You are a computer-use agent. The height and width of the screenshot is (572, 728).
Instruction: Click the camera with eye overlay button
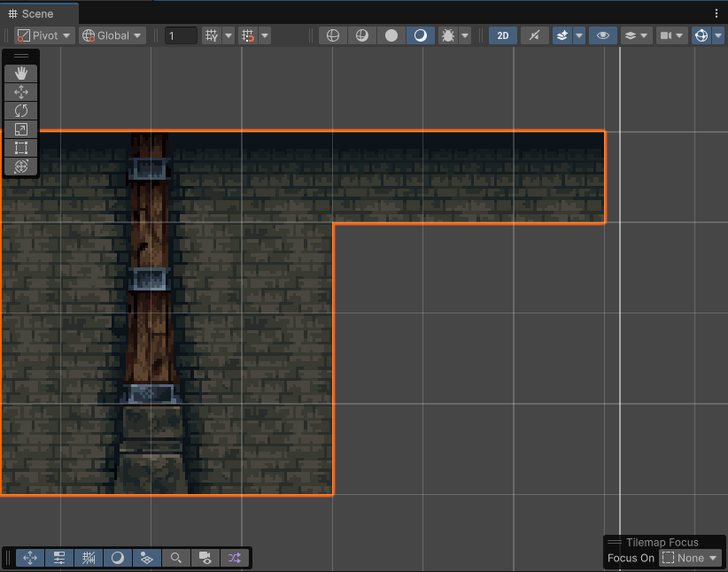coord(205,558)
